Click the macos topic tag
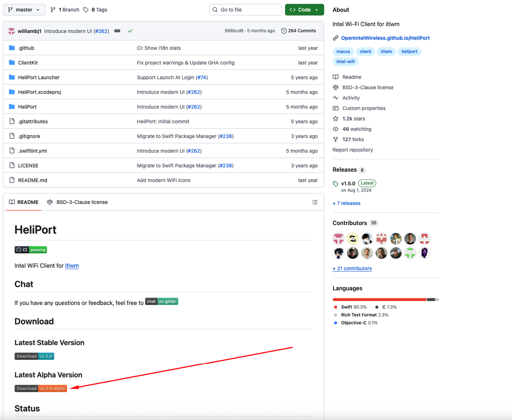 (343, 52)
